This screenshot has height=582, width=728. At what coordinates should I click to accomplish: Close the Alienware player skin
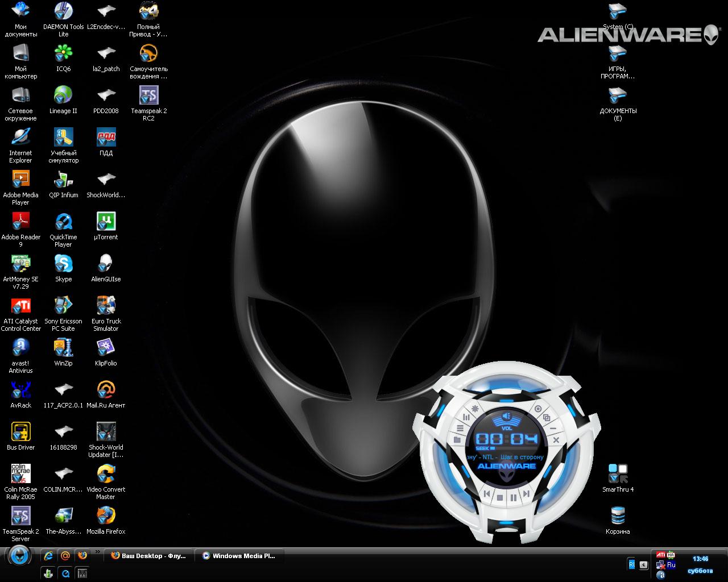point(556,440)
